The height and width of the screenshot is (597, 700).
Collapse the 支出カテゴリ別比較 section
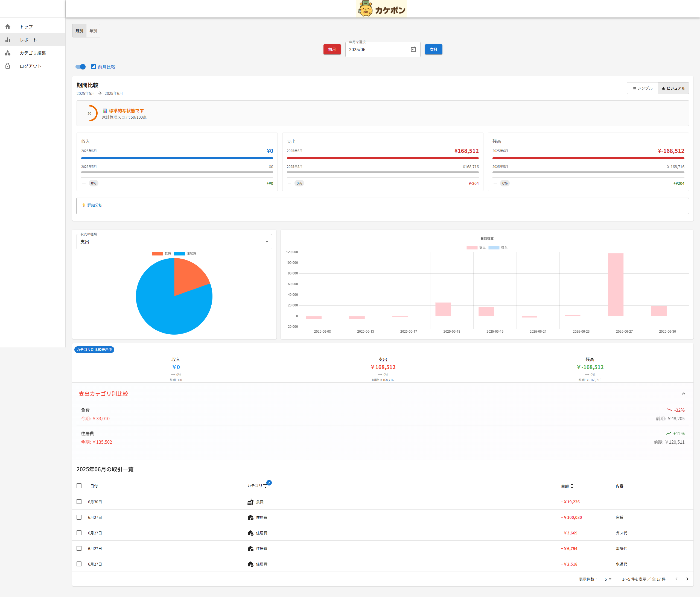point(683,394)
